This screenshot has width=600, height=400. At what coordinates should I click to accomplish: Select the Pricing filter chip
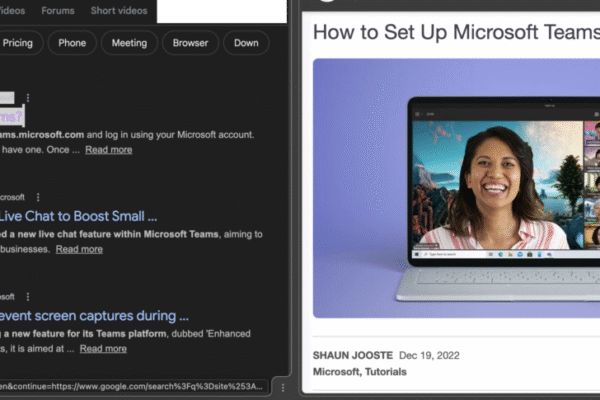tap(18, 43)
